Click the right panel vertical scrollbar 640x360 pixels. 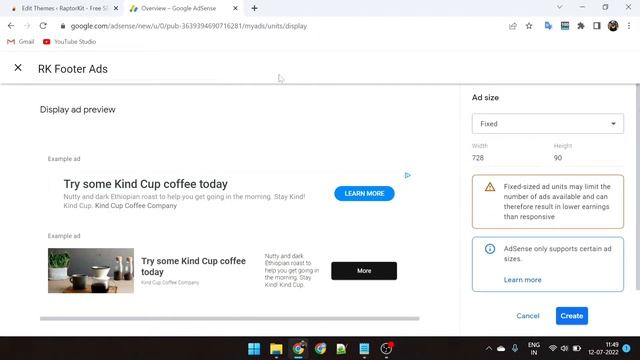(637, 187)
